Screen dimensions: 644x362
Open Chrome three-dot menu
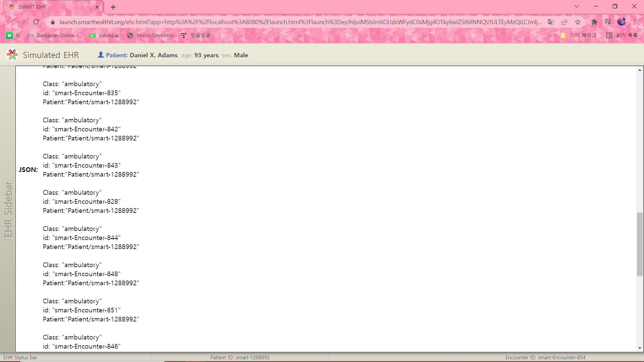[635, 22]
